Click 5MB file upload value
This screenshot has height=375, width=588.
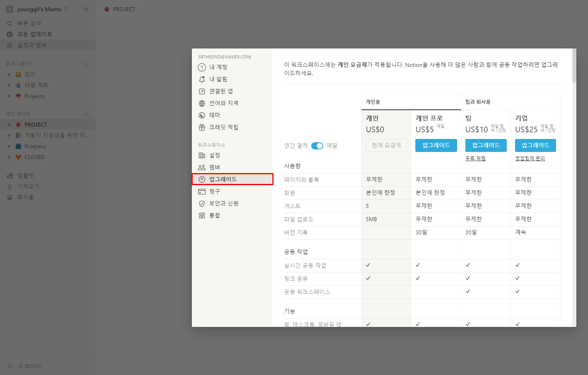(371, 220)
